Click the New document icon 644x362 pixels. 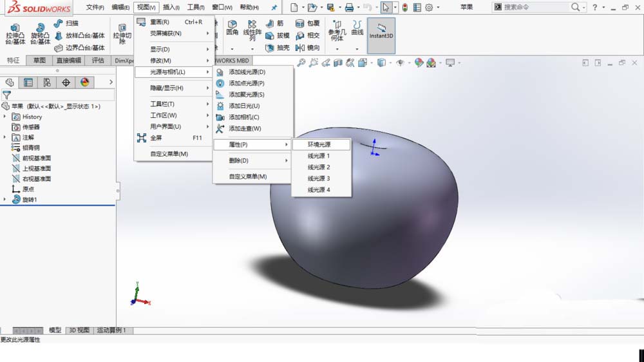coord(294,7)
